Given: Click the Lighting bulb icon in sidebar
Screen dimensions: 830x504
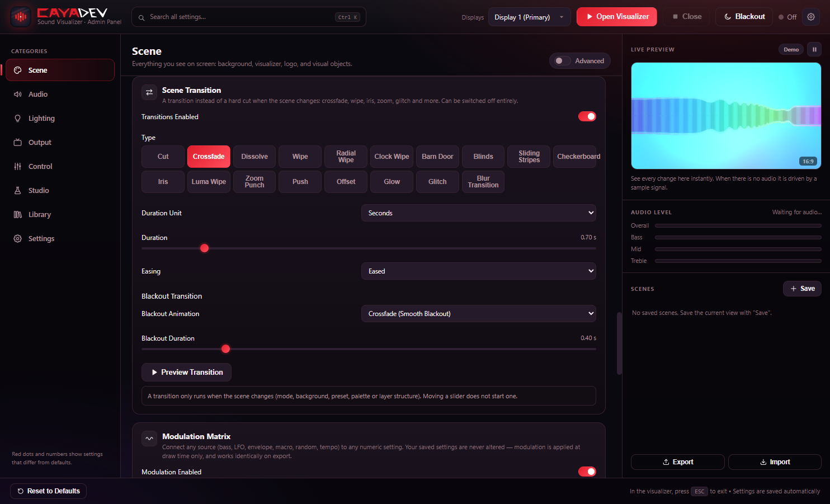Looking at the screenshot, I should click(18, 118).
